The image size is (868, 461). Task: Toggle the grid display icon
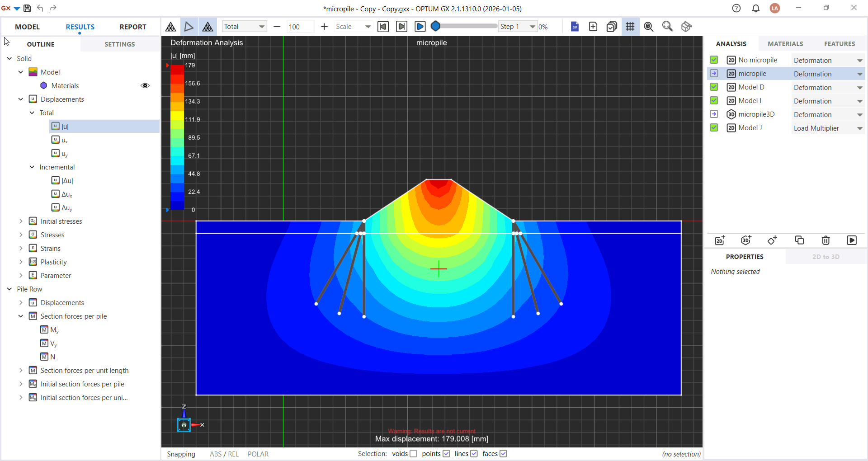(x=630, y=27)
